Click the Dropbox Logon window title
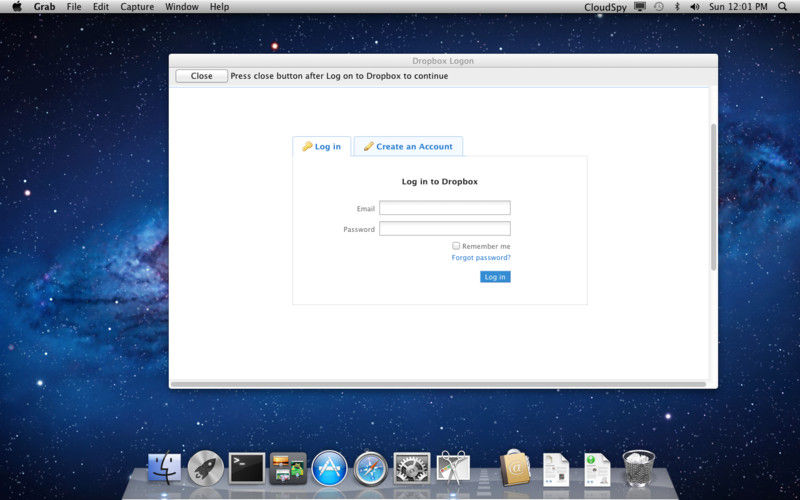Screen dimensions: 800x500 pos(443,61)
